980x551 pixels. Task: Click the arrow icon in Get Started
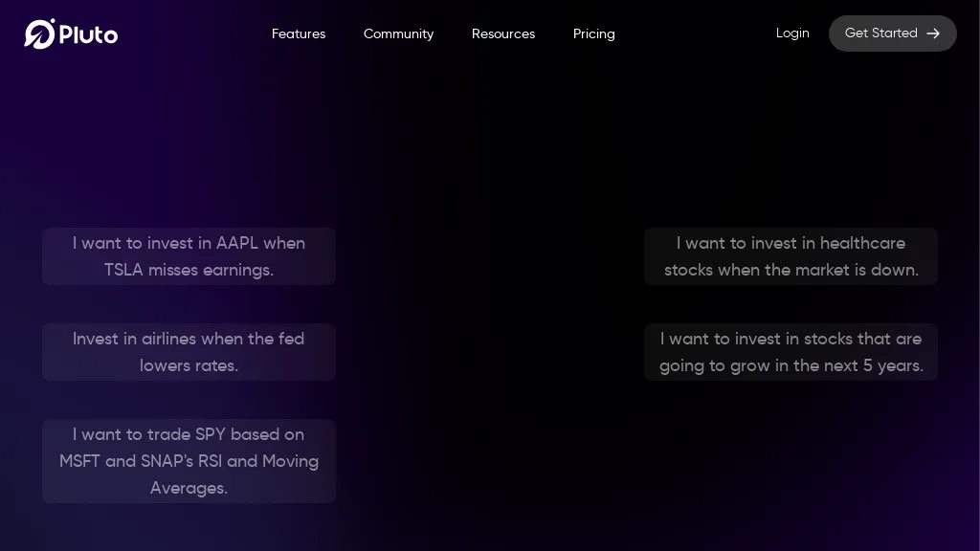point(933,33)
